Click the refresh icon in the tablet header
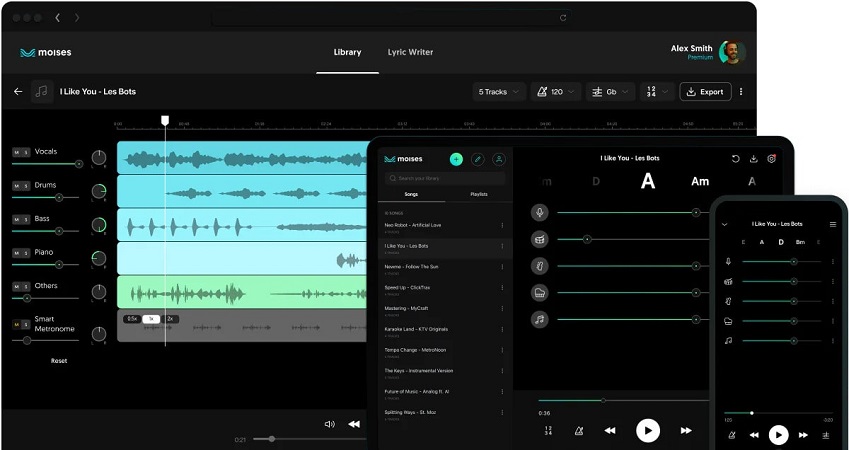 [x=735, y=159]
